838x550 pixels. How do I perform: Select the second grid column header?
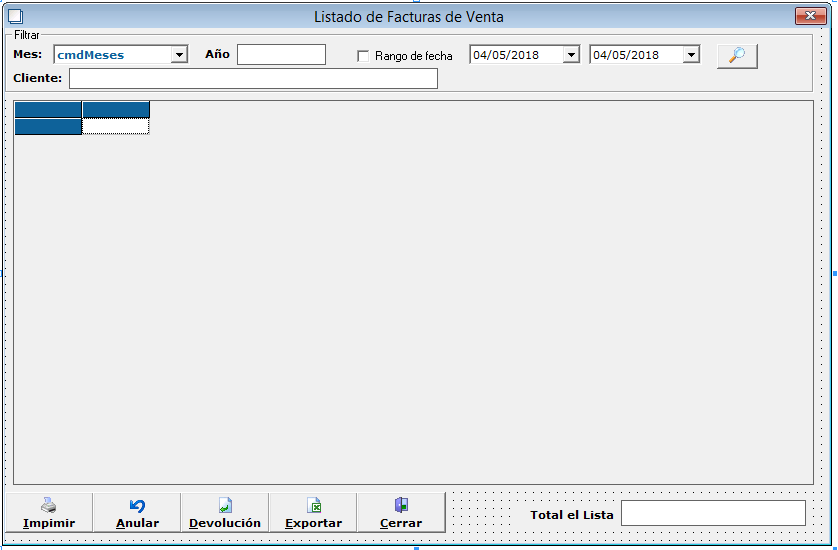tap(116, 109)
